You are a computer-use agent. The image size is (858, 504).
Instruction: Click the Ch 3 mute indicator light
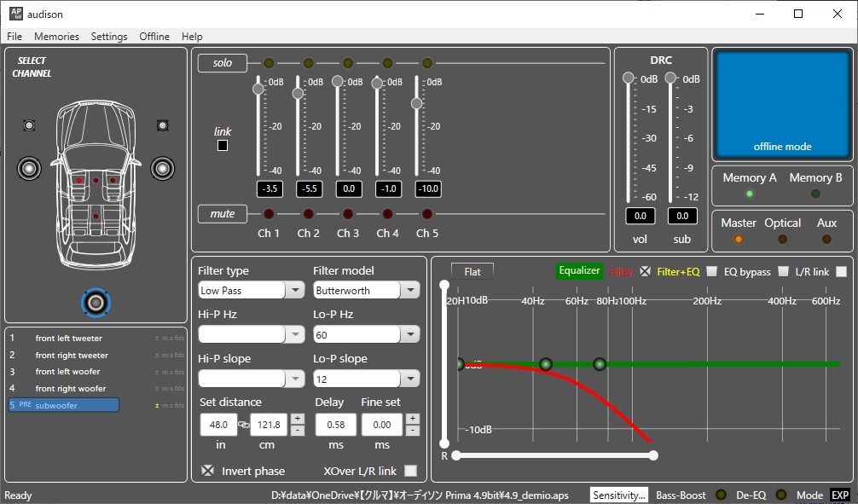click(x=348, y=214)
